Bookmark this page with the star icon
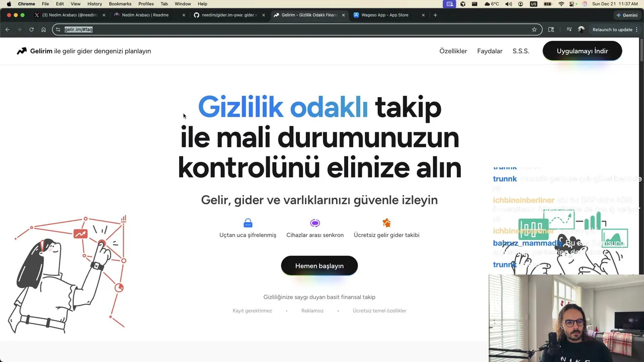The height and width of the screenshot is (362, 644). [x=534, y=30]
